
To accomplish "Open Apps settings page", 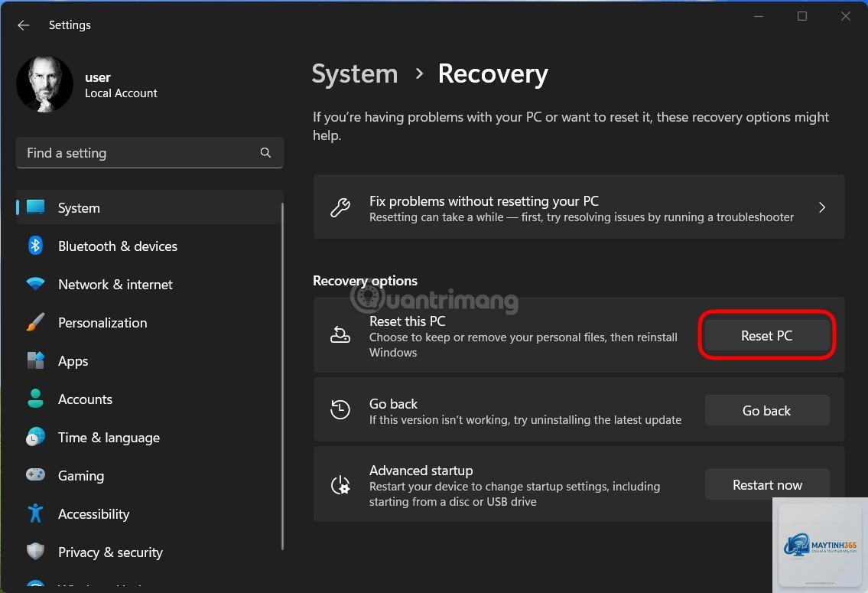I will pyautogui.click(x=149, y=360).
